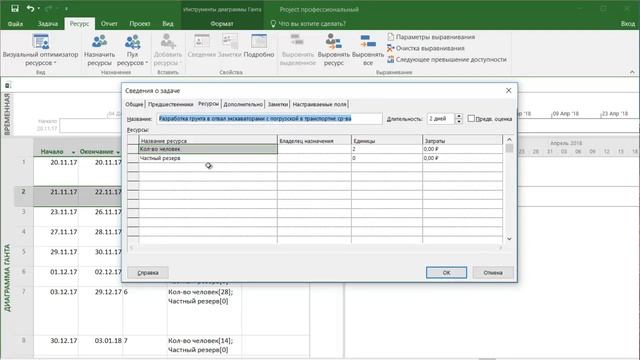640x360 pixels.
Task: Open Окончание column filter dropdown
Action: pos(118,152)
